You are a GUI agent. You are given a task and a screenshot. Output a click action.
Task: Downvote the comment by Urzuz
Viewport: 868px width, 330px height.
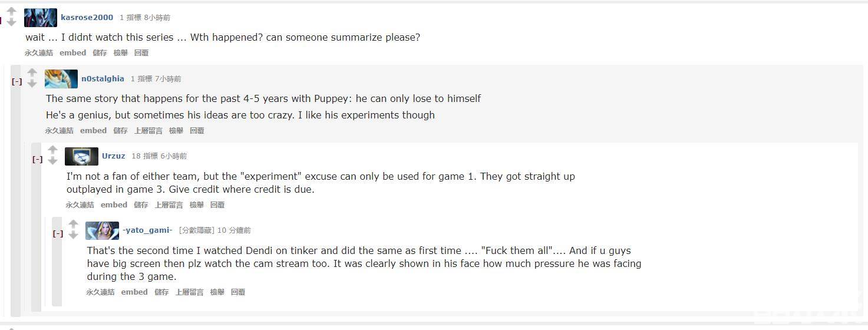(x=52, y=161)
